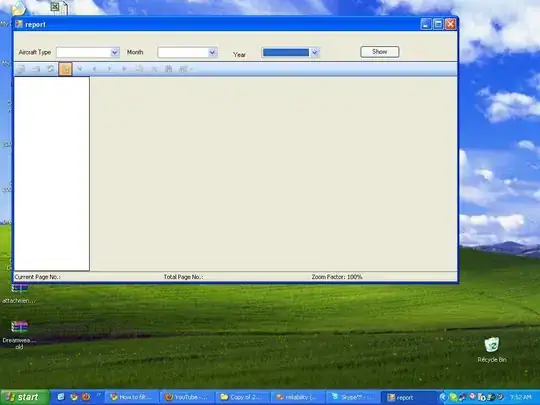
Task: Go to last page arrow icon
Action: [124, 69]
